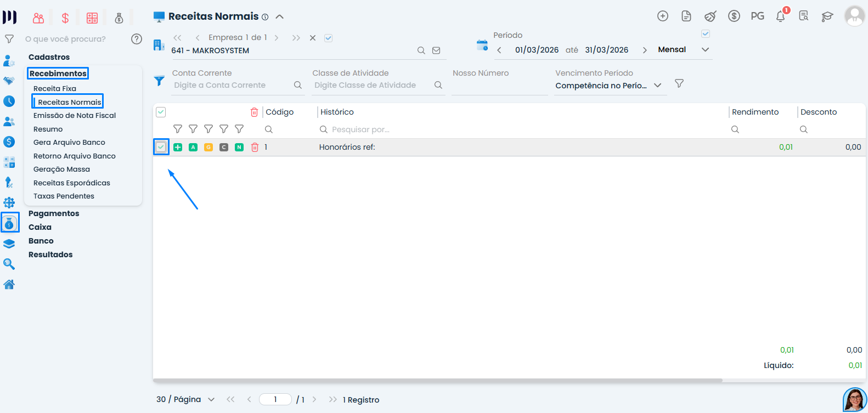Click the red dollar sign top icon
Screen dimensions: 868x413
coord(65,18)
